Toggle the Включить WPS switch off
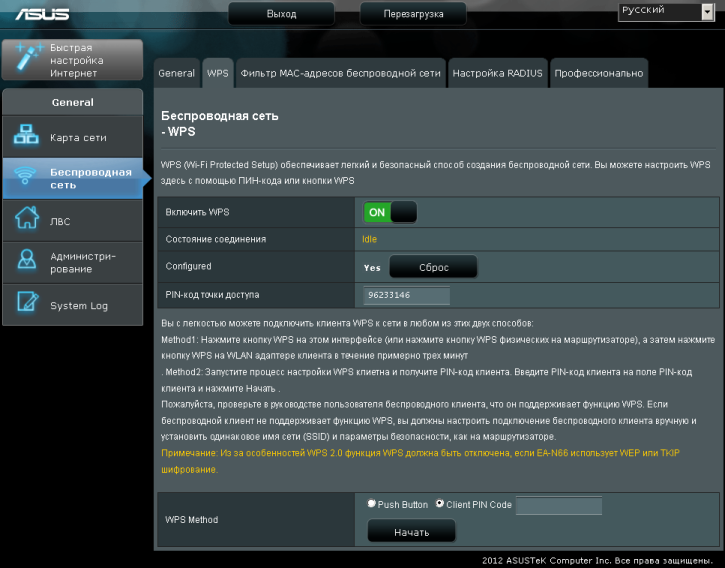 [x=390, y=212]
